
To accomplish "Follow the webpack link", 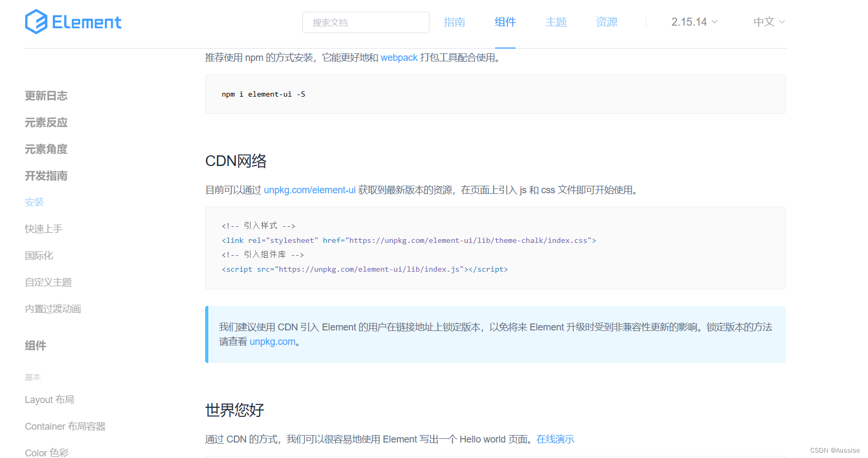I will 399,58.
